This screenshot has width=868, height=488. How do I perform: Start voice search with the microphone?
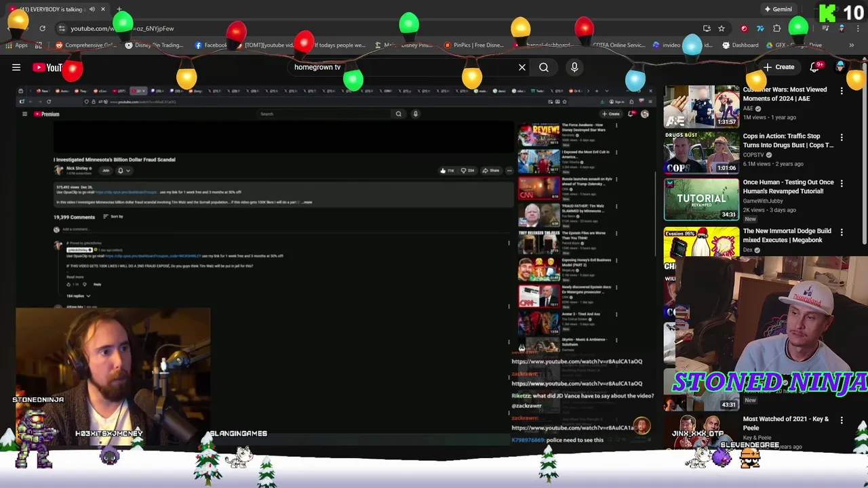pyautogui.click(x=574, y=67)
